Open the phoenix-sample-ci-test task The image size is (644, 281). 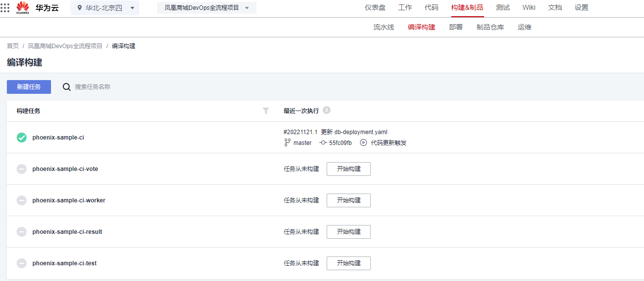65,263
